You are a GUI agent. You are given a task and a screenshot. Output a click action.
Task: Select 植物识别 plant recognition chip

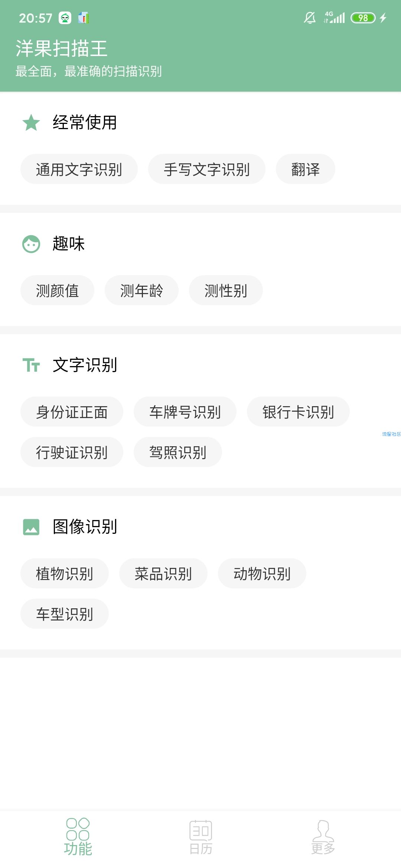click(65, 573)
